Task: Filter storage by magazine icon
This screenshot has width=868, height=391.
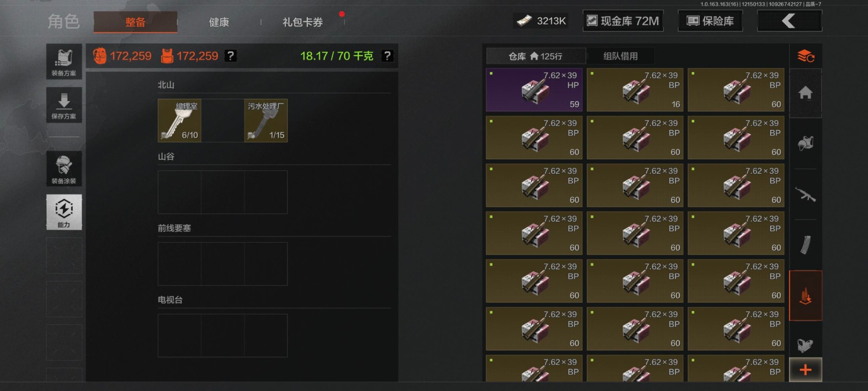Action: pos(805,245)
